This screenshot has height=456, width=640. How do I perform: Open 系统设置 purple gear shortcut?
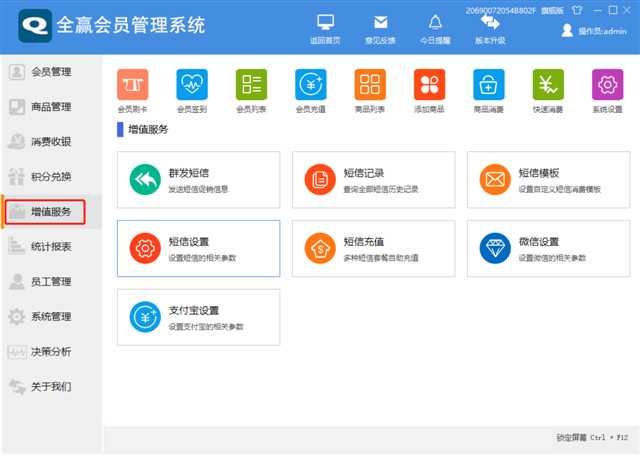607,91
